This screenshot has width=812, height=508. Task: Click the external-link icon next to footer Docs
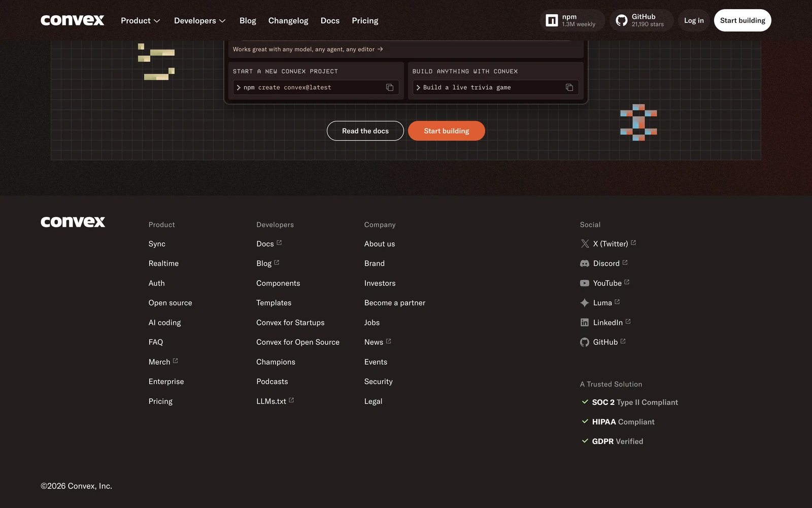[279, 243]
